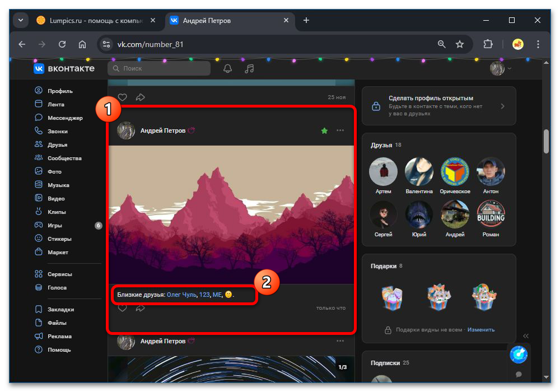Open Мессенджер from the sidebar
The width and height of the screenshot is (560, 392).
point(59,118)
